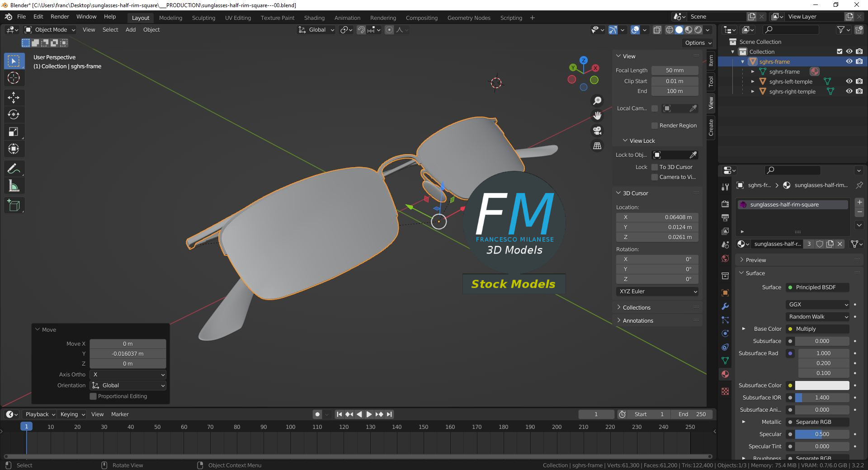Open timeline Playback popover
Image resolution: width=868 pixels, height=470 pixels.
pyautogui.click(x=39, y=414)
